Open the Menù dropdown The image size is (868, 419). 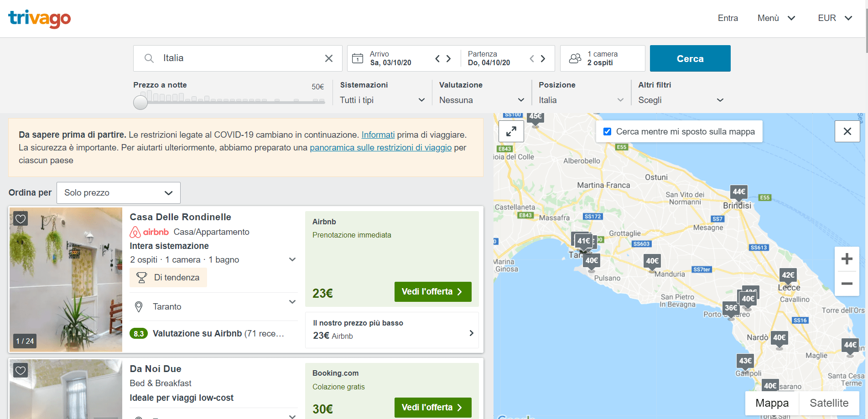[776, 18]
